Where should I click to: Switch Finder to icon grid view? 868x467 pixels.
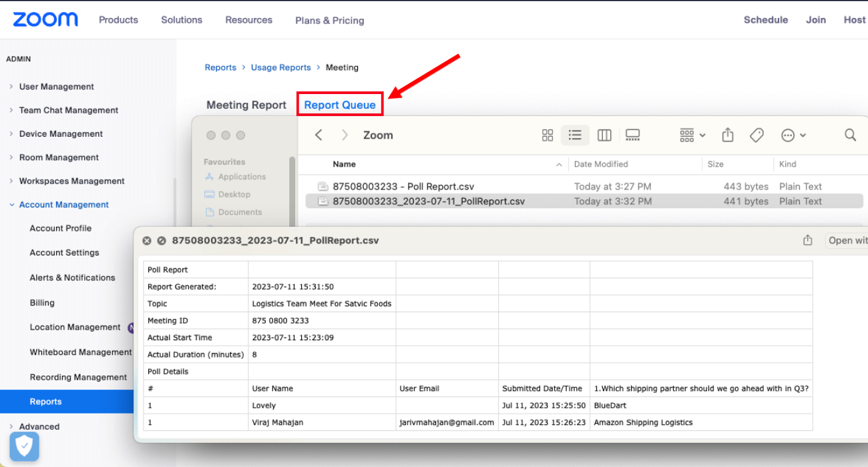pyautogui.click(x=548, y=135)
